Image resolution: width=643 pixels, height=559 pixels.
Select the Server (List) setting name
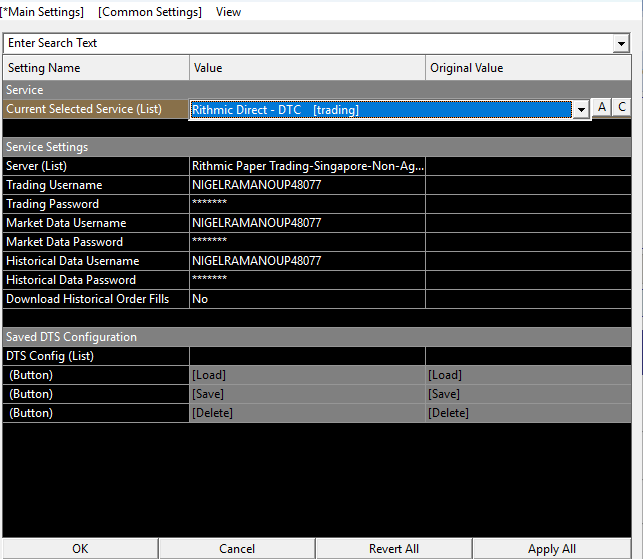click(96, 166)
